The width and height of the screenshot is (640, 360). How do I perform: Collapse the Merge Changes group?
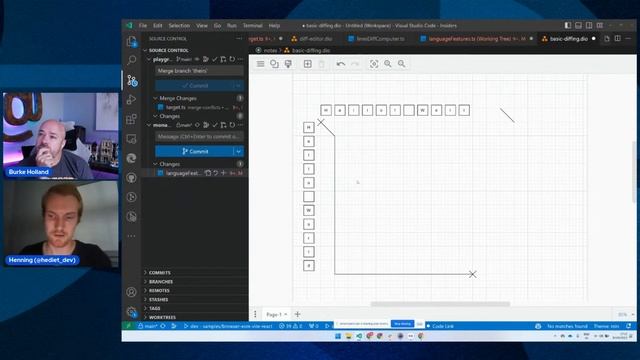[x=155, y=98]
